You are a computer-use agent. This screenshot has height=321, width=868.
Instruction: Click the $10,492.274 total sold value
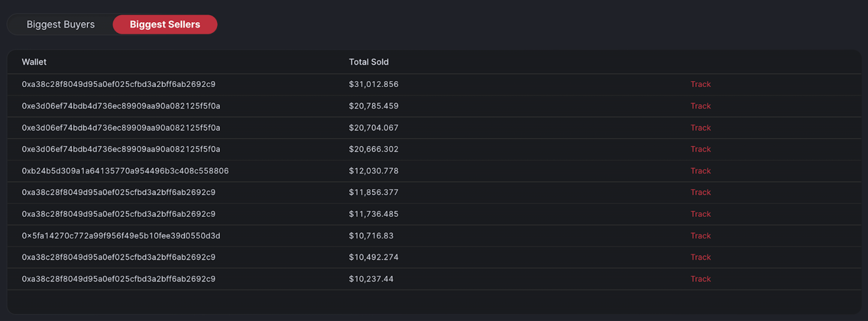click(x=374, y=257)
